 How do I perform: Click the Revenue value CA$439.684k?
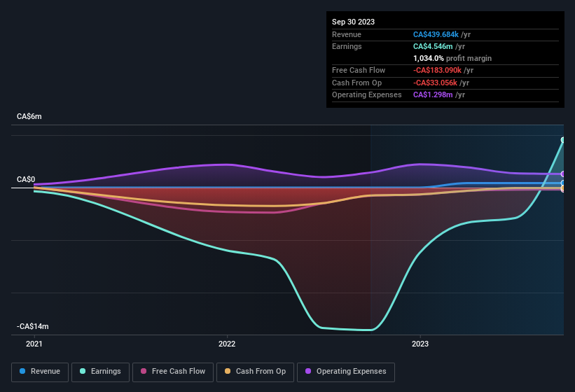tap(436, 34)
